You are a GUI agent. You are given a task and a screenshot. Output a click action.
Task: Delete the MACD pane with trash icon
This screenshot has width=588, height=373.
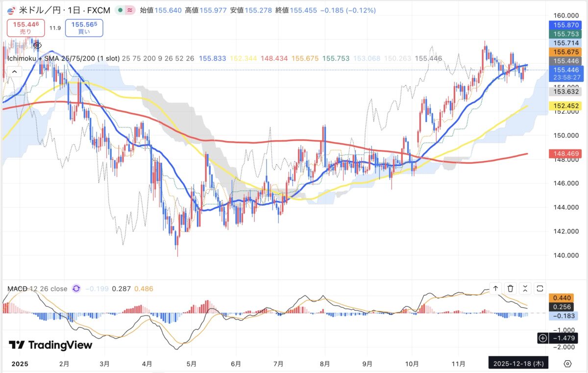(511, 289)
